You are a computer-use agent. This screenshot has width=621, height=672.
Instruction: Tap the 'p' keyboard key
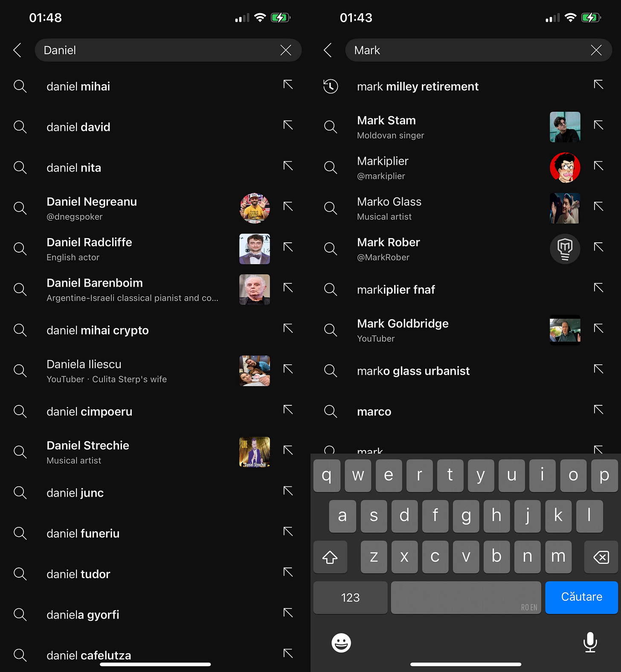604,475
